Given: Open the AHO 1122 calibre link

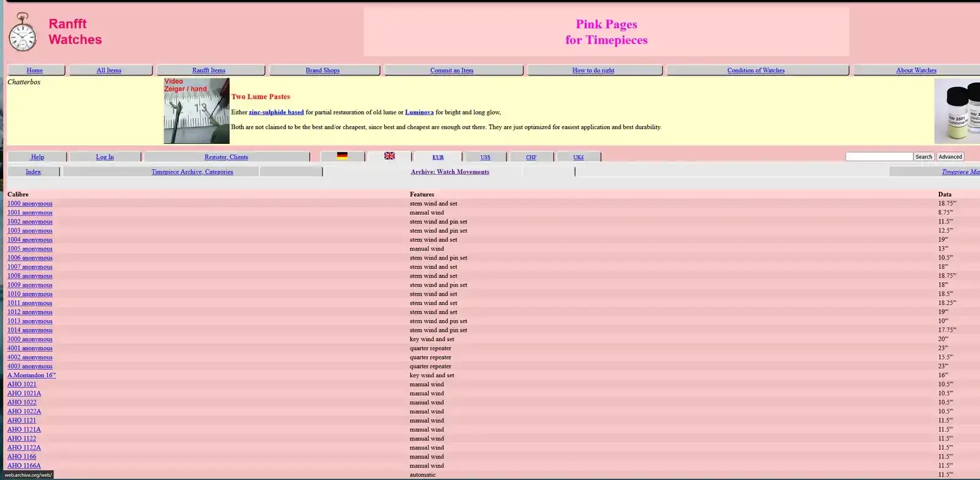Looking at the screenshot, I should point(22,438).
